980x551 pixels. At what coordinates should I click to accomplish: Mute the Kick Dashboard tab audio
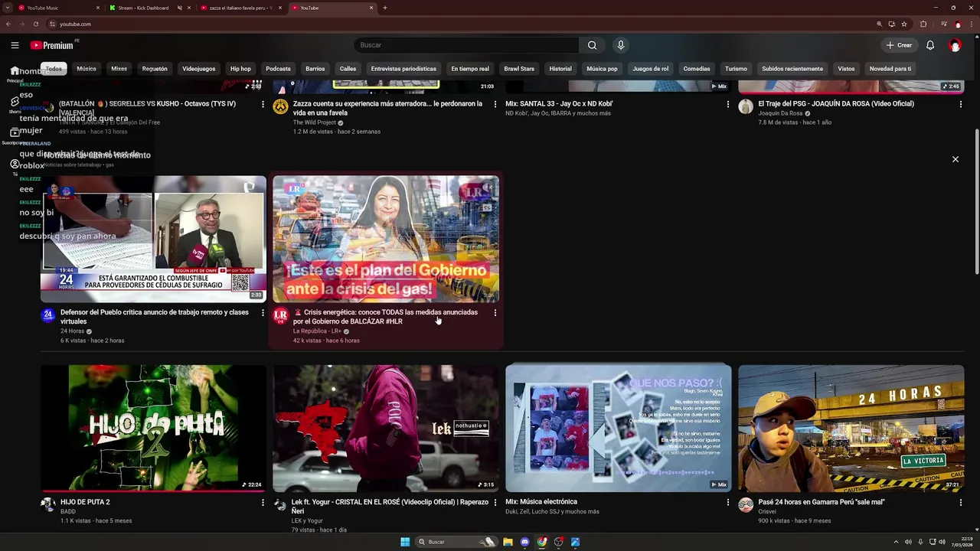pos(179,8)
